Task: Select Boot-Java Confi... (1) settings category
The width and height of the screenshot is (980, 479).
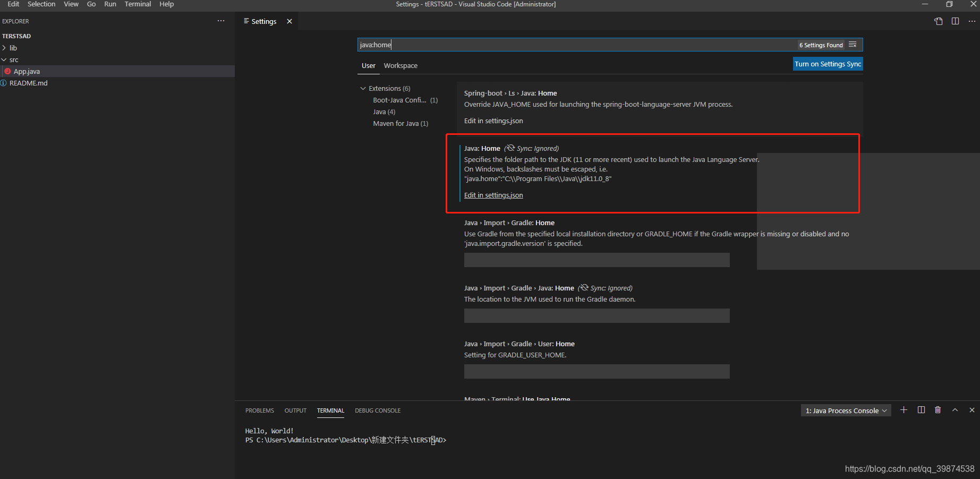Action: (x=405, y=100)
